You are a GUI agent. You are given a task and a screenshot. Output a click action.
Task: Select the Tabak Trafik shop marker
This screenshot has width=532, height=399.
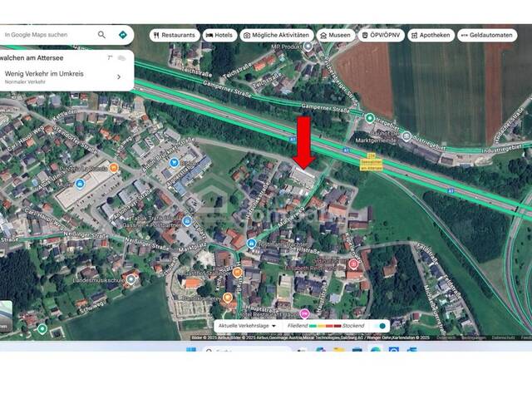click(187, 221)
